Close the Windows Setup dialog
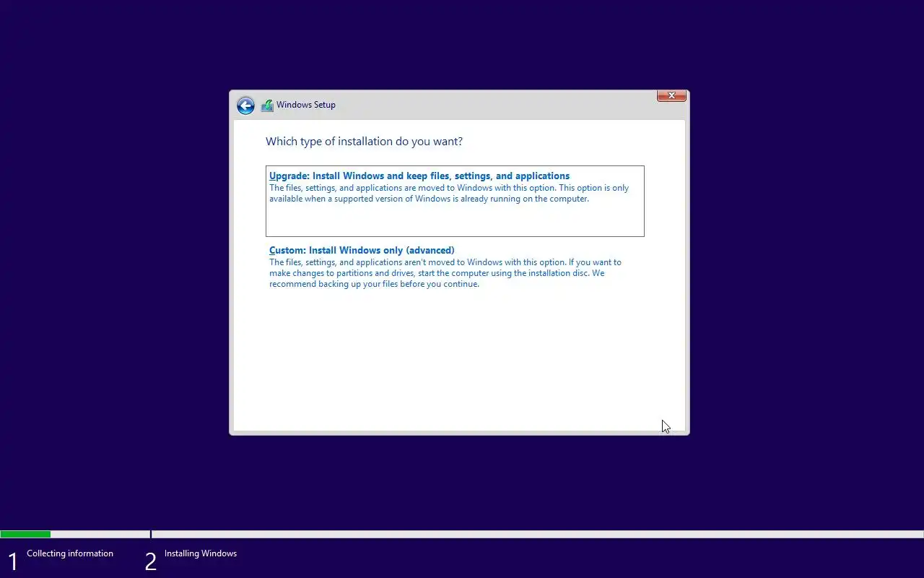This screenshot has width=924, height=578. point(671,95)
